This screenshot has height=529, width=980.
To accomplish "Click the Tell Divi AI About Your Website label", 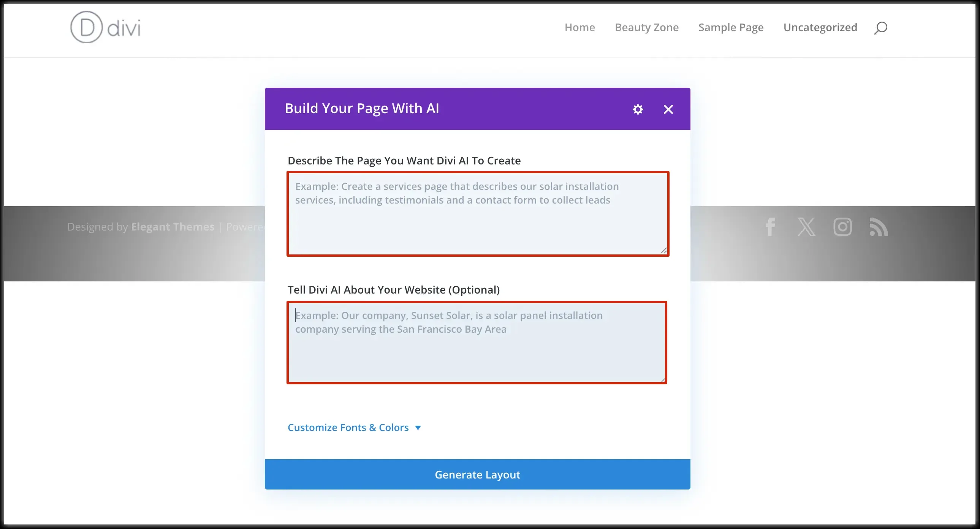I will pyautogui.click(x=393, y=290).
